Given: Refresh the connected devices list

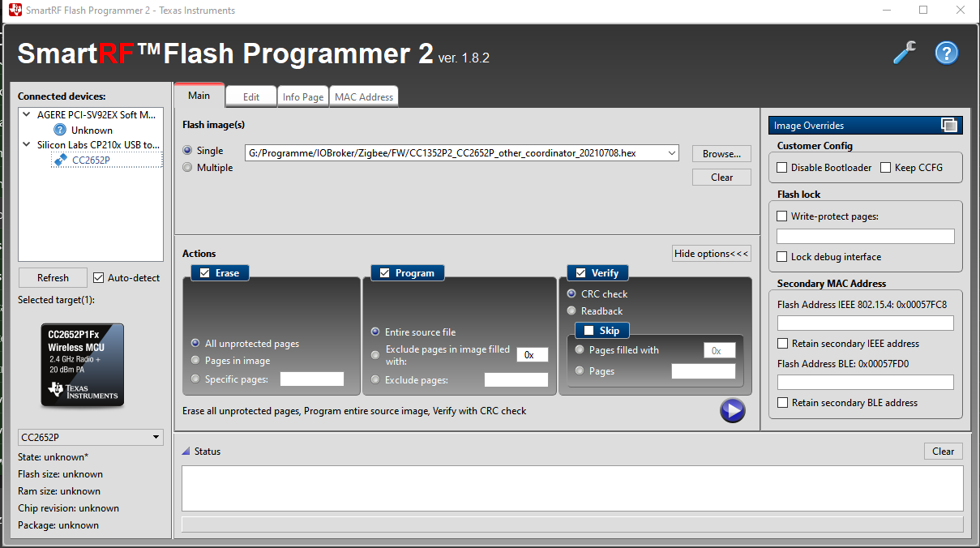Looking at the screenshot, I should click(x=53, y=278).
